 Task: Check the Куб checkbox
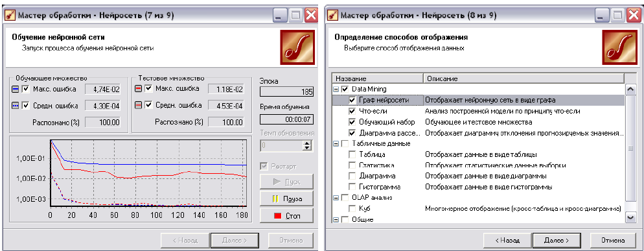(352, 208)
